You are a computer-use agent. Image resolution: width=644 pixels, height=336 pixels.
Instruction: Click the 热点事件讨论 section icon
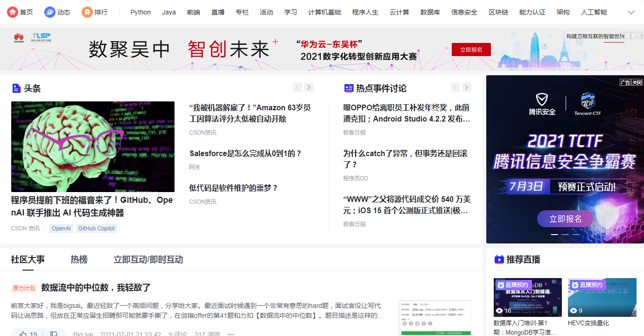pos(349,88)
